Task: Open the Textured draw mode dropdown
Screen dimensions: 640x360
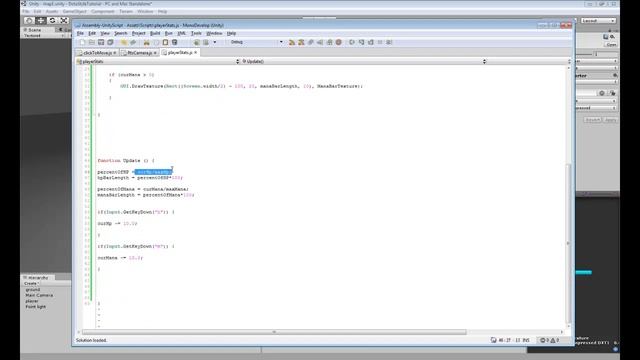Action: [43, 36]
